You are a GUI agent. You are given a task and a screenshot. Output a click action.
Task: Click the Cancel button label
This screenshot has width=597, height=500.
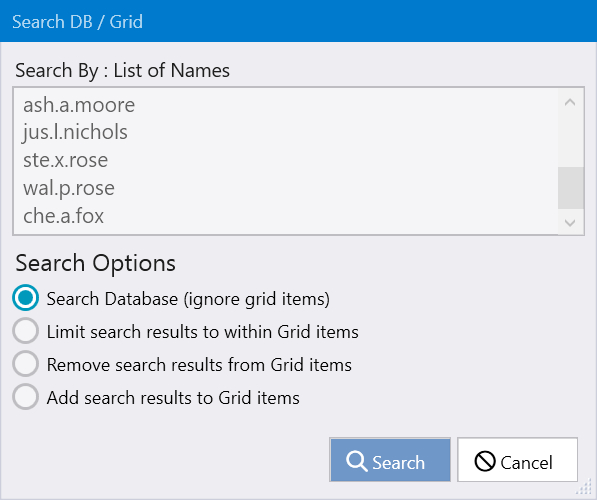tap(526, 463)
